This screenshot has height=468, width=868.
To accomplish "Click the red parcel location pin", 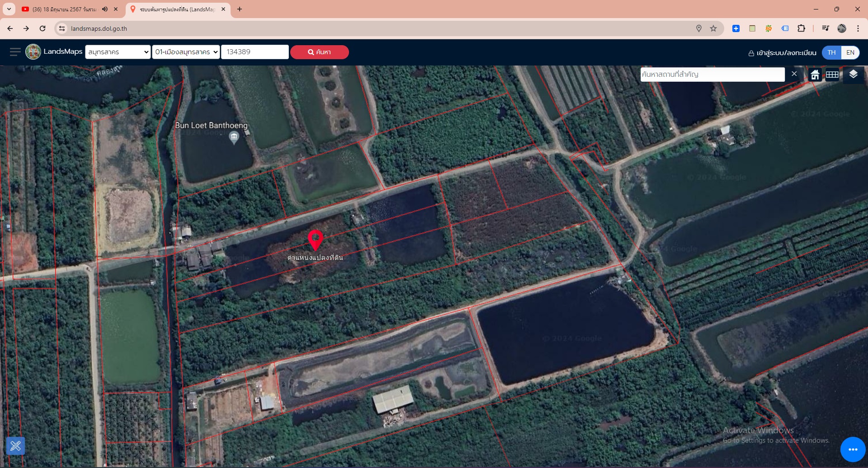I will [315, 239].
